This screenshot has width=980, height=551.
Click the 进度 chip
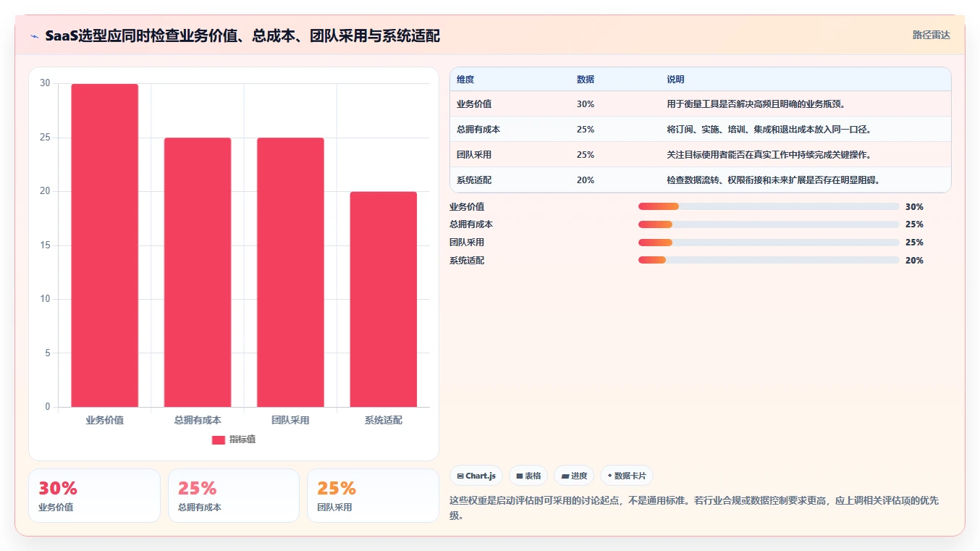pos(574,476)
